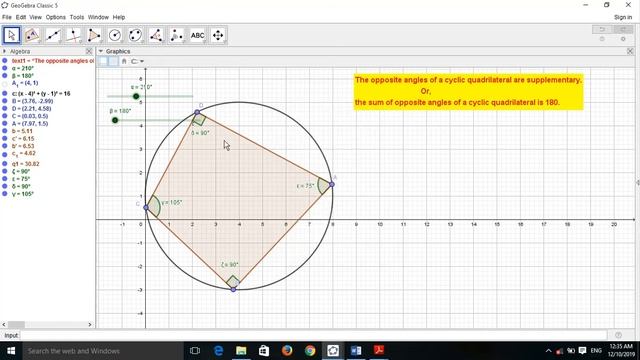
Task: Open Microsoft Word from the taskbar
Action: coord(356,351)
